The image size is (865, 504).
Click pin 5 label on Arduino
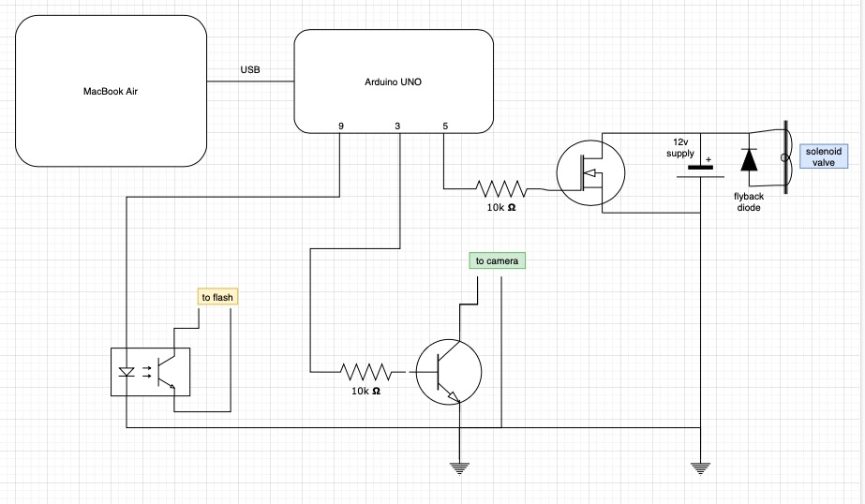[445, 126]
